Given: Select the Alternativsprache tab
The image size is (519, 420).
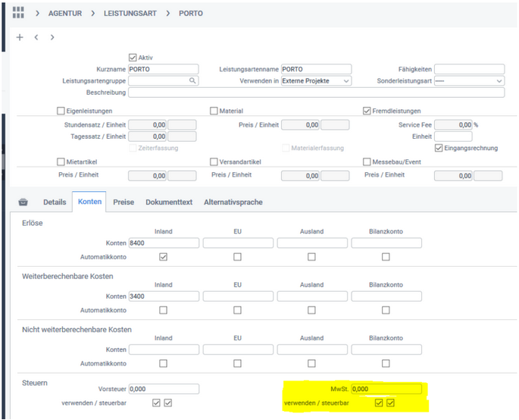Looking at the screenshot, I should [233, 202].
